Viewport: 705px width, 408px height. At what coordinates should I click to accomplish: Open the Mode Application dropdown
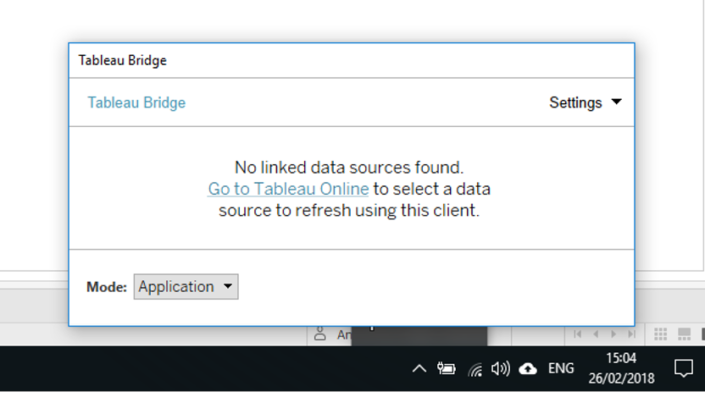[186, 287]
